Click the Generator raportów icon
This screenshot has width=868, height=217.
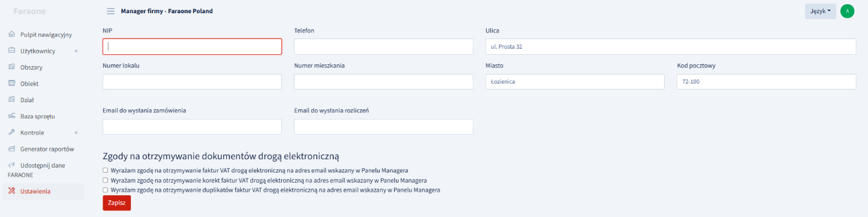pos(12,148)
